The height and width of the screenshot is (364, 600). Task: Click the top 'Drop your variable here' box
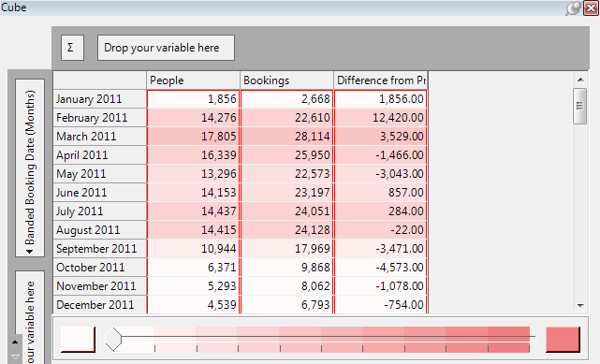[x=166, y=48]
